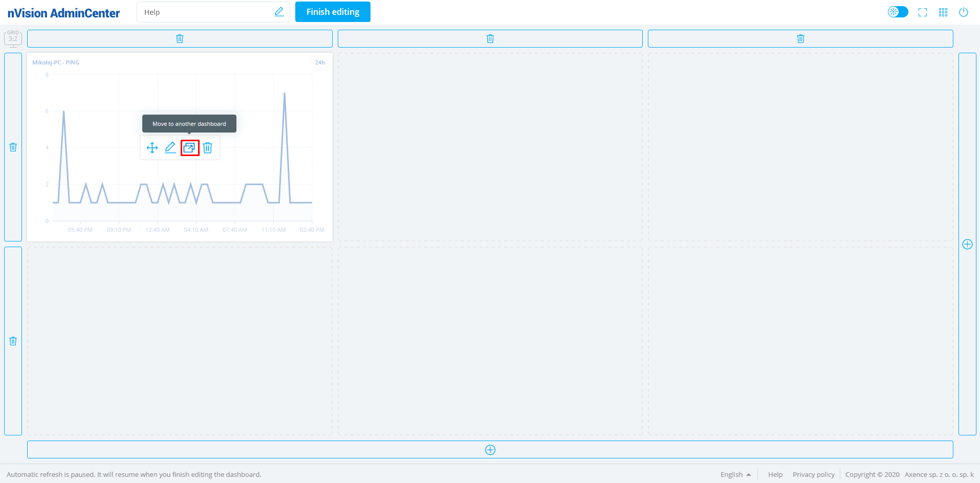Click Move to another dashboard icon
Image resolution: width=980 pixels, height=483 pixels.
tap(189, 148)
